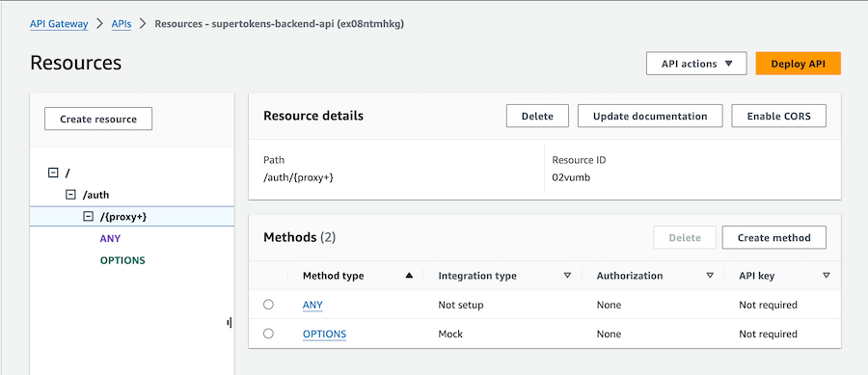Select the radio button for ANY method
The height and width of the screenshot is (375, 868).
click(268, 305)
